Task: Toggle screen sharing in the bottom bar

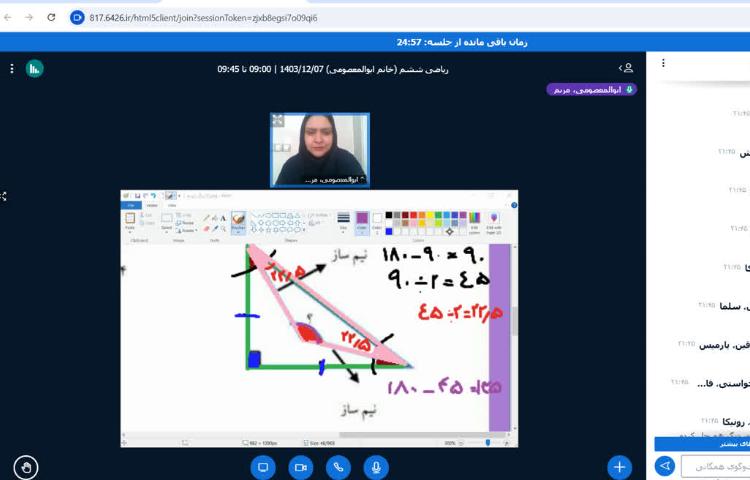Action: coord(264,466)
